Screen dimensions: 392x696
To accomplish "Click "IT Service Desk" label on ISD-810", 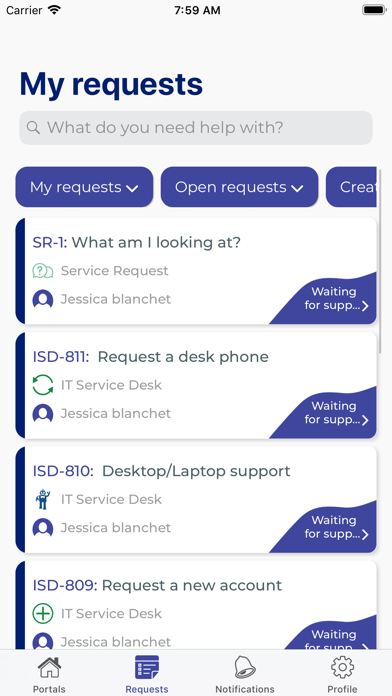I will pyautogui.click(x=111, y=499).
